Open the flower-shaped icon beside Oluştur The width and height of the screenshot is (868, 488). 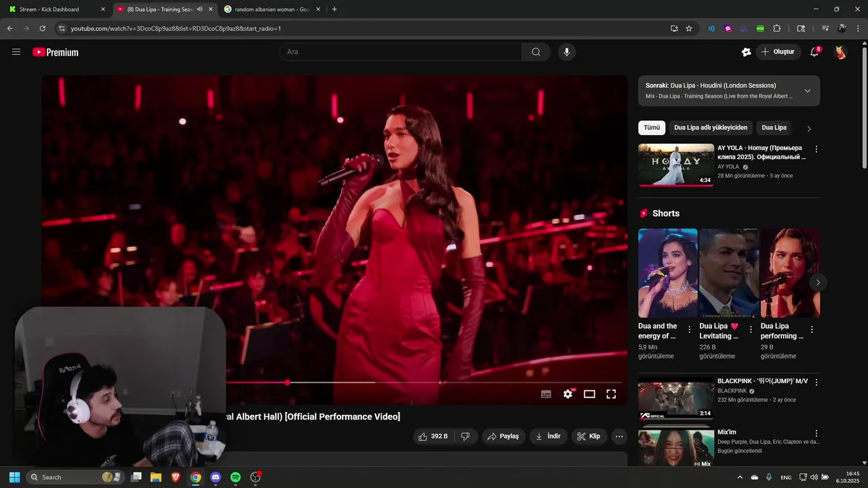click(746, 52)
